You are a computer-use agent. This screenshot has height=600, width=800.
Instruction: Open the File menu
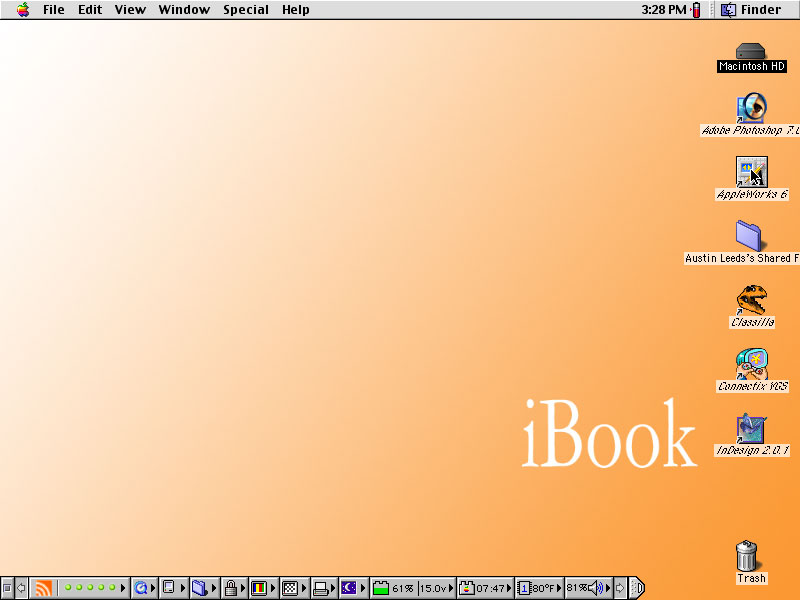pos(54,10)
